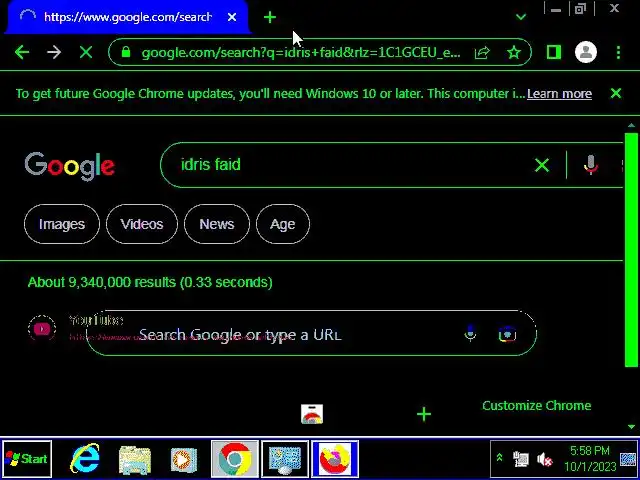Open the Windows Start menu
Screen dimensions: 640x480
pyautogui.click(x=27, y=459)
